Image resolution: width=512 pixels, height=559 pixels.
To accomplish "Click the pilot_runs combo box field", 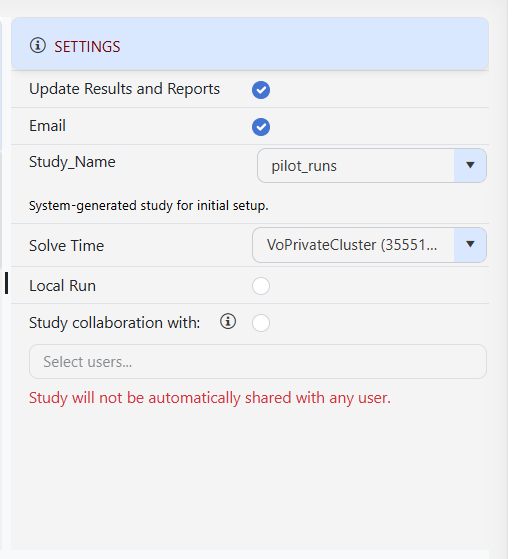I will click(x=372, y=165).
